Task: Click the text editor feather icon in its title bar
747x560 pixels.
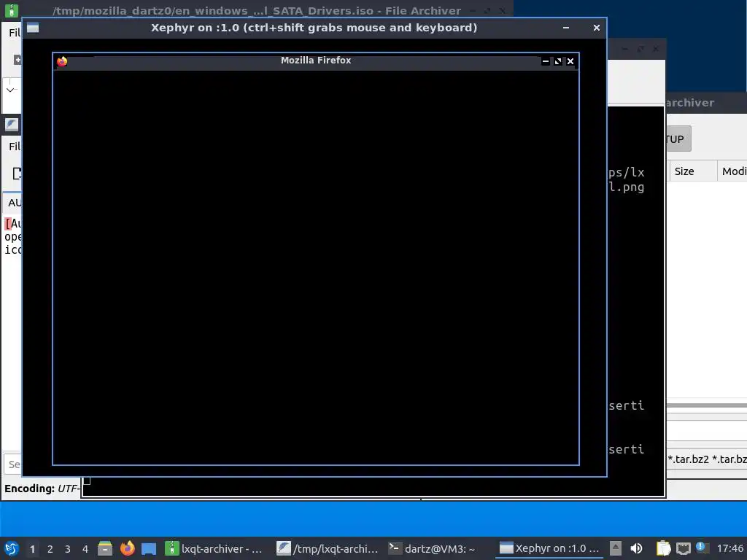Action: [x=12, y=125]
